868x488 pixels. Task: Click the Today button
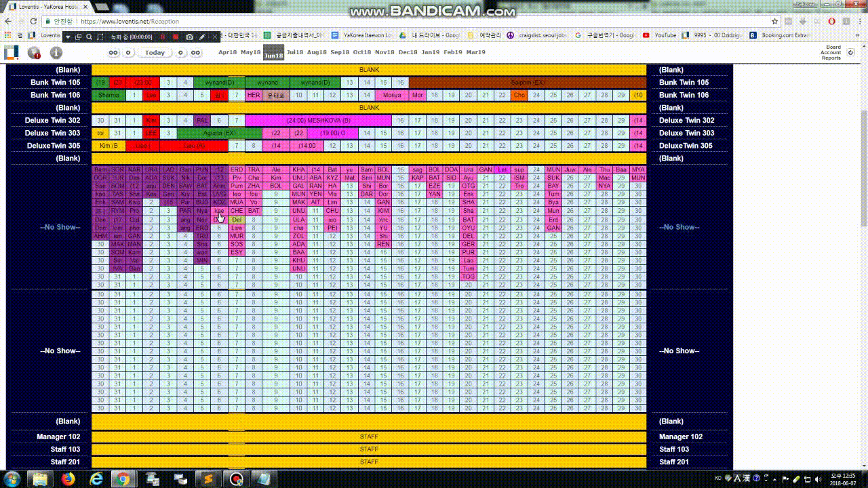pyautogui.click(x=155, y=52)
